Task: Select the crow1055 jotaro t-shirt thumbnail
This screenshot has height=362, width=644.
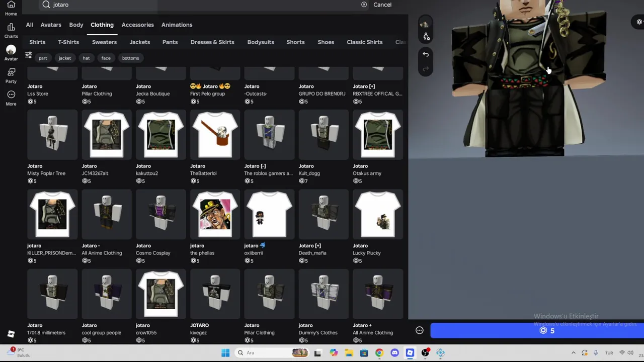Action: (x=161, y=294)
